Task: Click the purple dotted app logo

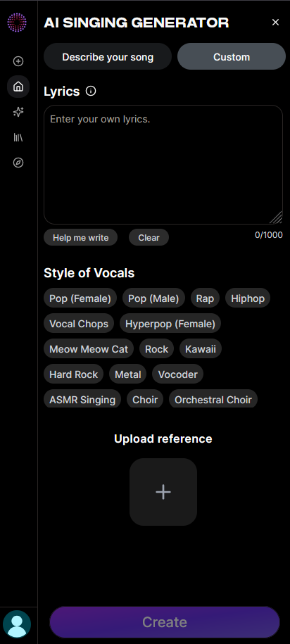Action: click(x=17, y=23)
